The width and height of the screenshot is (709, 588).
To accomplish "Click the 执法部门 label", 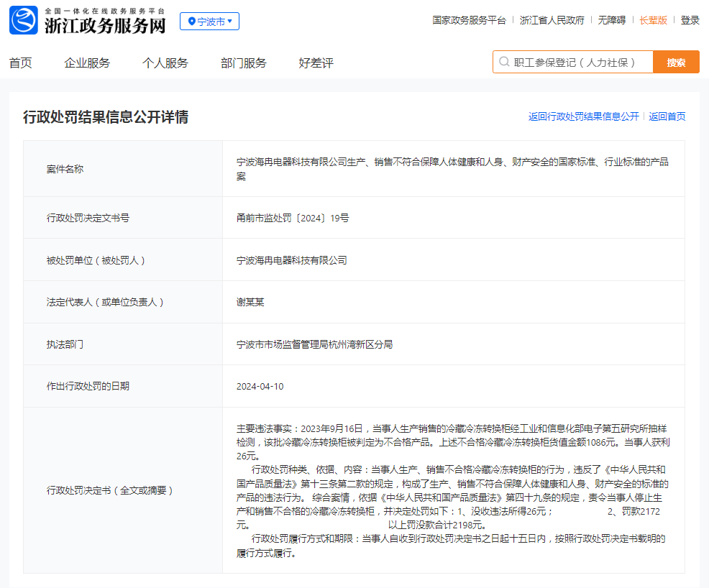I will pyautogui.click(x=65, y=344).
